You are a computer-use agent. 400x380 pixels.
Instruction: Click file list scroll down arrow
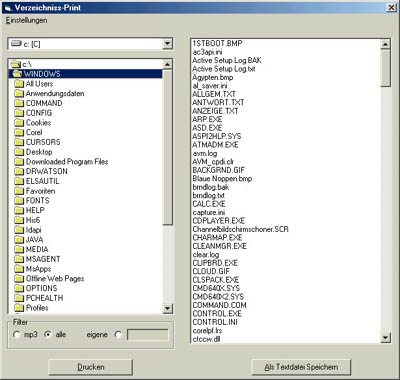point(385,338)
